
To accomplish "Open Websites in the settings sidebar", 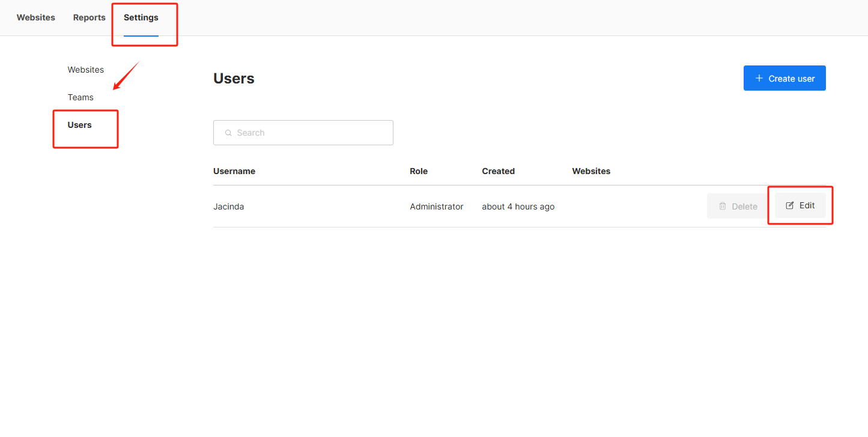I will click(x=86, y=70).
